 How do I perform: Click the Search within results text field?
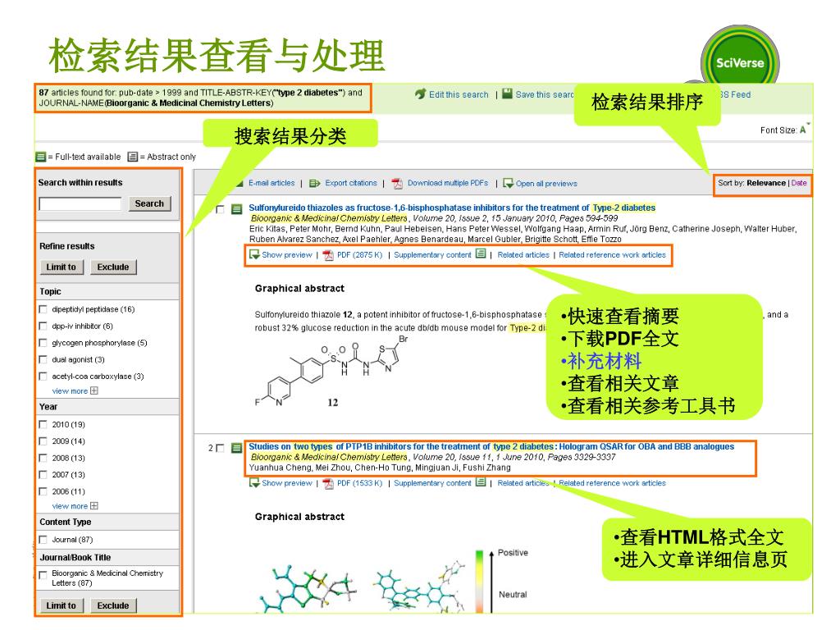pos(80,203)
